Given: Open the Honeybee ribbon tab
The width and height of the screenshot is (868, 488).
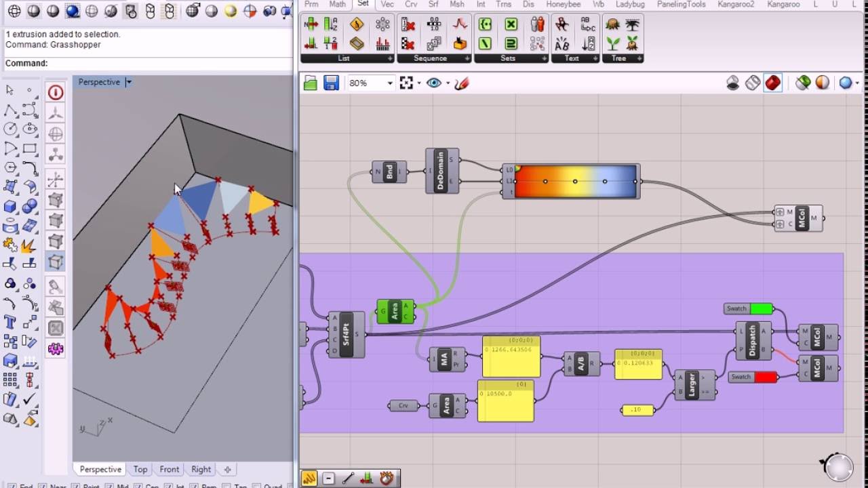Looking at the screenshot, I should [x=564, y=4].
